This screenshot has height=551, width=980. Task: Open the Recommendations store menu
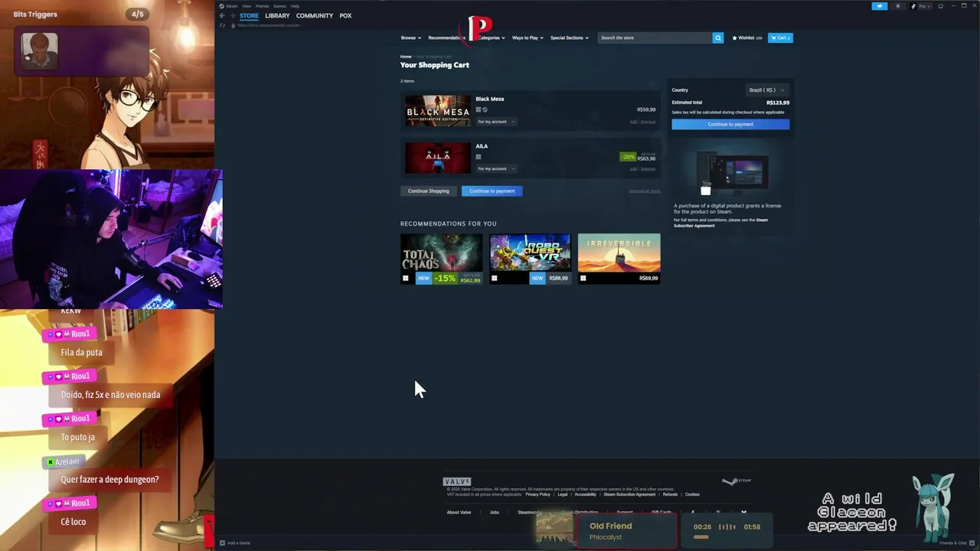(446, 37)
